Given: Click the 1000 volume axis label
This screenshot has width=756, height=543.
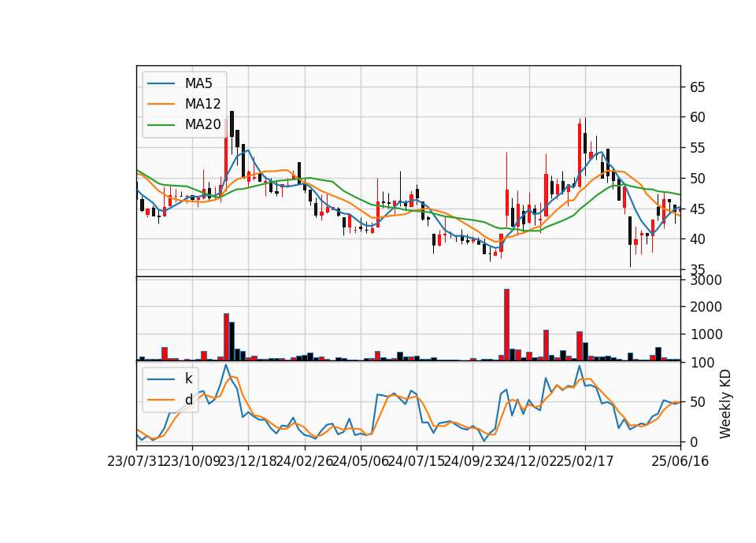Looking at the screenshot, I should [x=706, y=334].
